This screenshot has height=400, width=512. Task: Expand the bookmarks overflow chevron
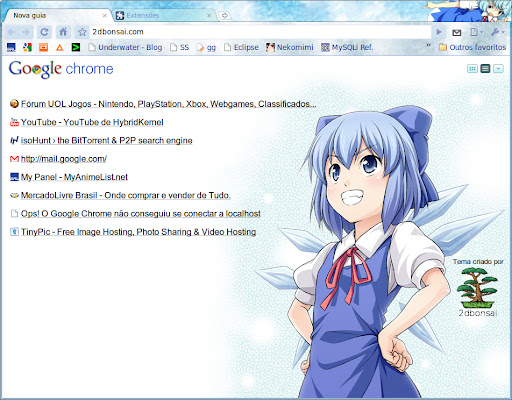click(x=428, y=45)
